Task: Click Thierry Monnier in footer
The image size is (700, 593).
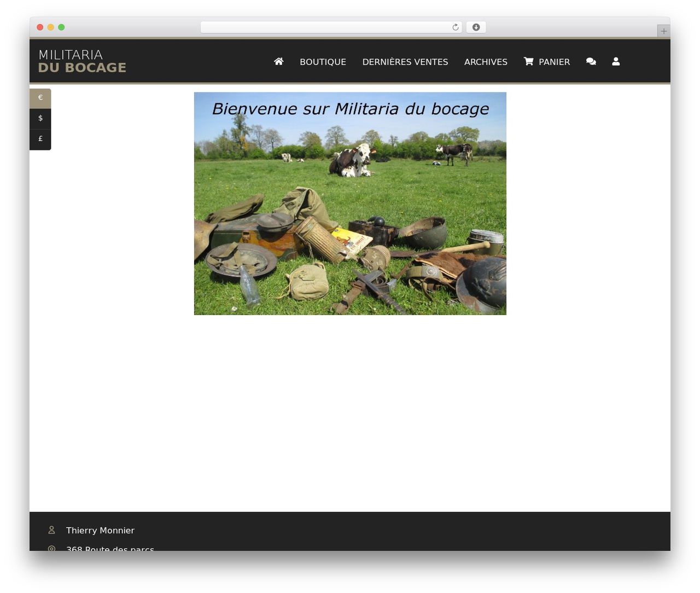Action: pos(100,530)
